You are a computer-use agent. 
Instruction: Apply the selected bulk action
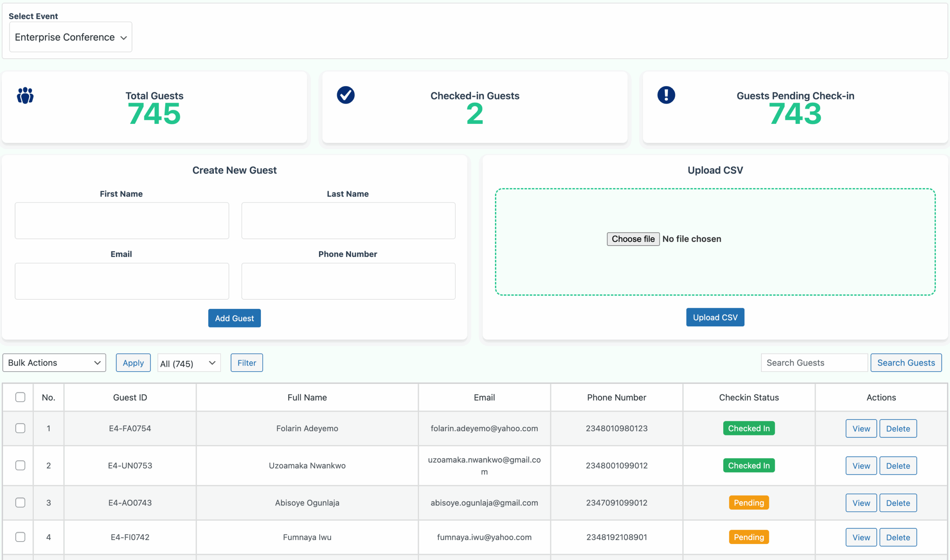(133, 363)
